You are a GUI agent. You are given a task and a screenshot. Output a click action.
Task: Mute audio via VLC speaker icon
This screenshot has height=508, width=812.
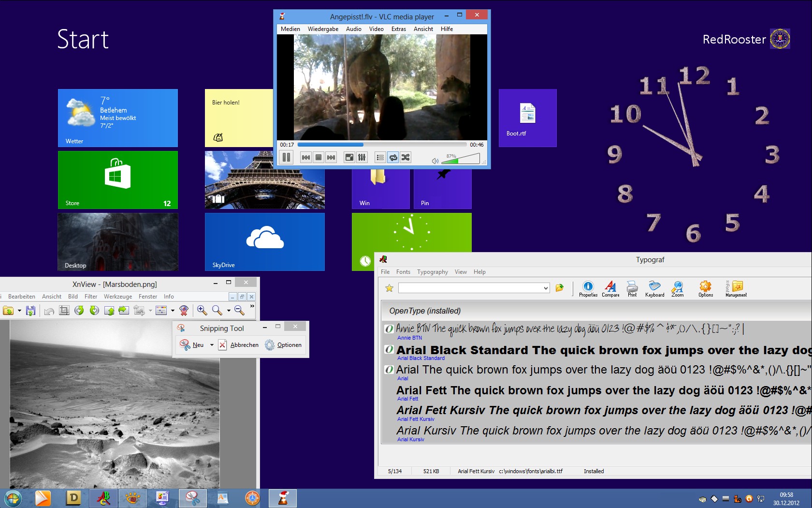pyautogui.click(x=435, y=161)
